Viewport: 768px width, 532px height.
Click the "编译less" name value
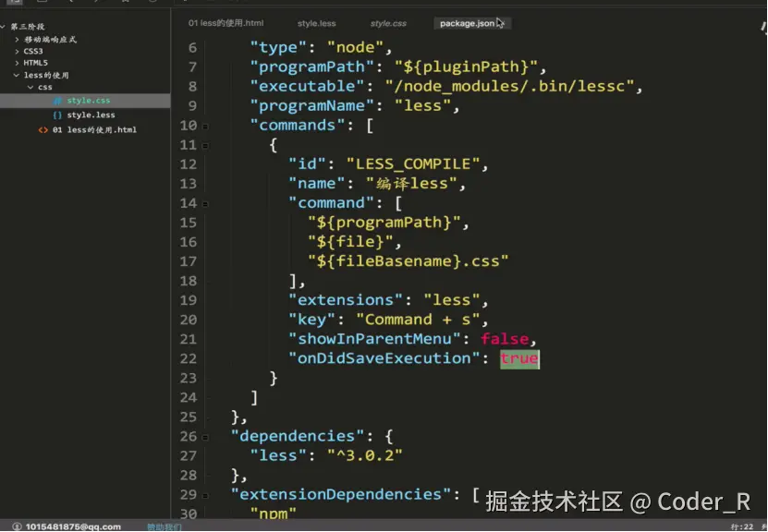[411, 183]
